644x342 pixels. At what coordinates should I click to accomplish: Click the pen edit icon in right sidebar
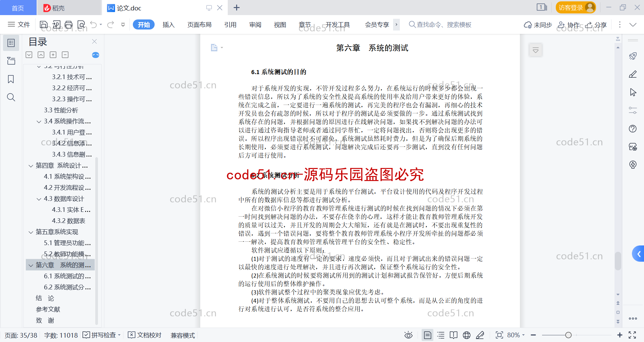pos(633,74)
